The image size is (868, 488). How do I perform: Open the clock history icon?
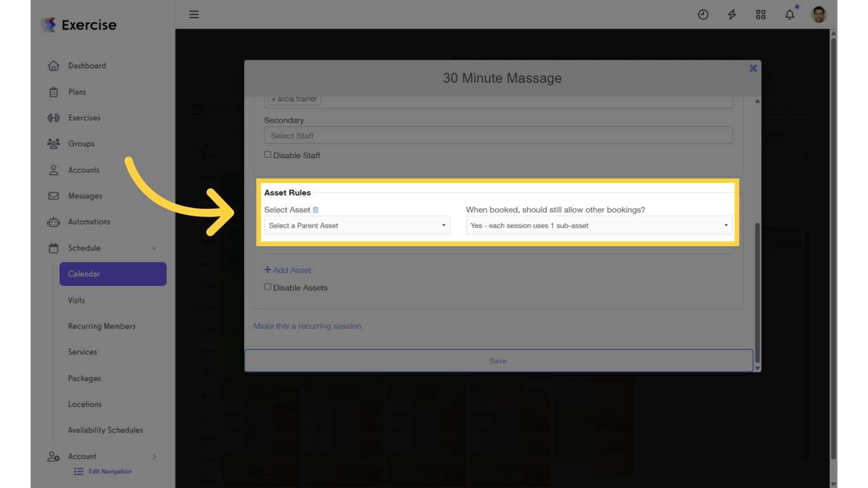pyautogui.click(x=703, y=15)
